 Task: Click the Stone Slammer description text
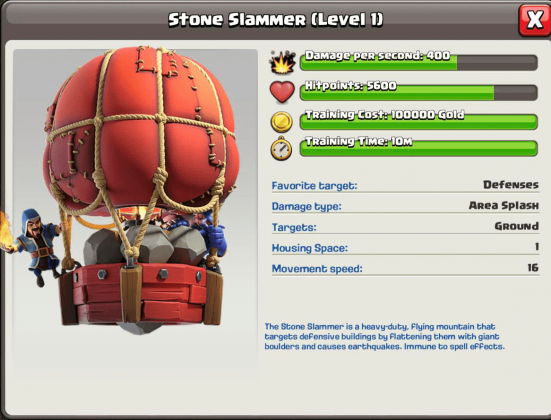click(x=384, y=336)
